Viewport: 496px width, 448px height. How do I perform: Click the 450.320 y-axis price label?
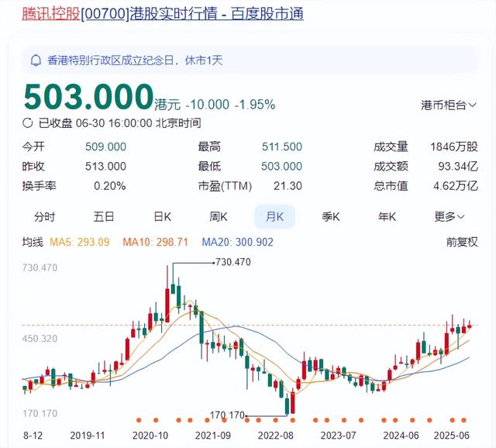(40, 339)
